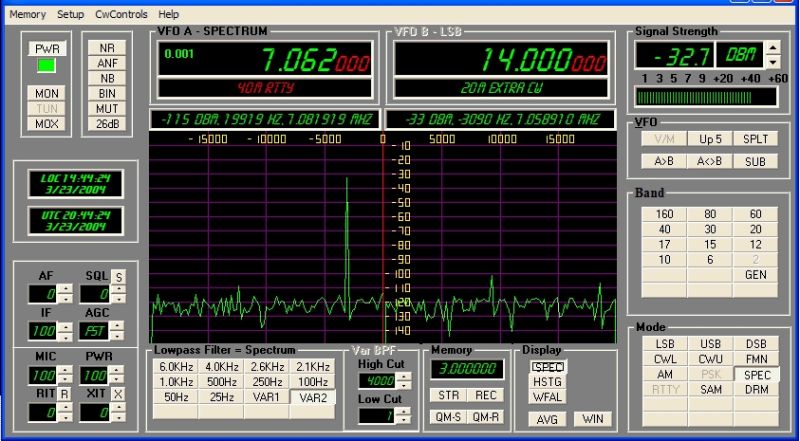Toggle the MOX transmit button
Screen dimensions: 800x441
(x=47, y=124)
